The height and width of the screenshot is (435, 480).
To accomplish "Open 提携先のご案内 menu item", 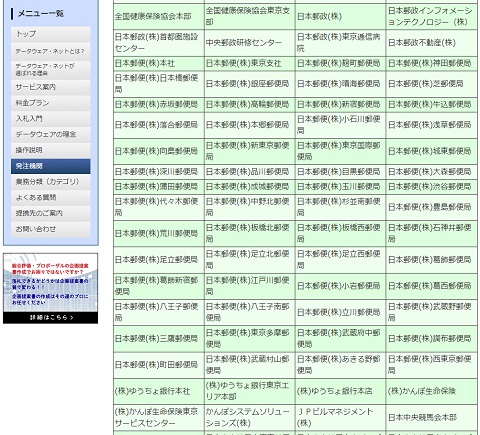I will (x=50, y=213).
